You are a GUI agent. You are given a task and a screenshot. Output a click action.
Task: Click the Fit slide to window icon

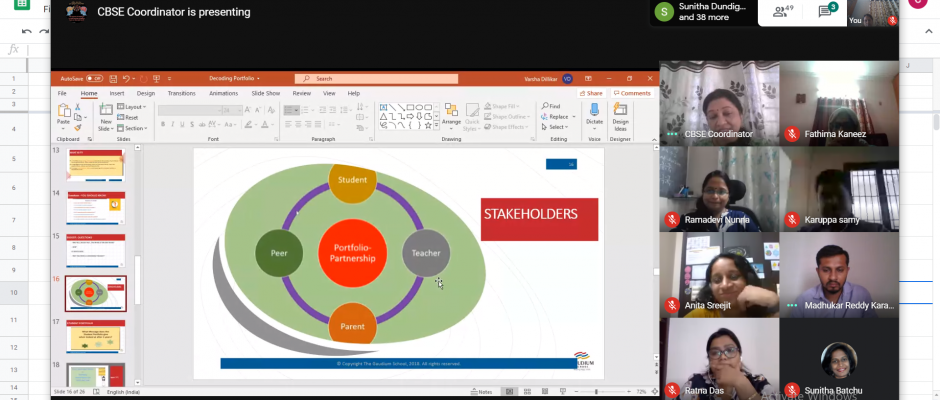click(x=655, y=392)
